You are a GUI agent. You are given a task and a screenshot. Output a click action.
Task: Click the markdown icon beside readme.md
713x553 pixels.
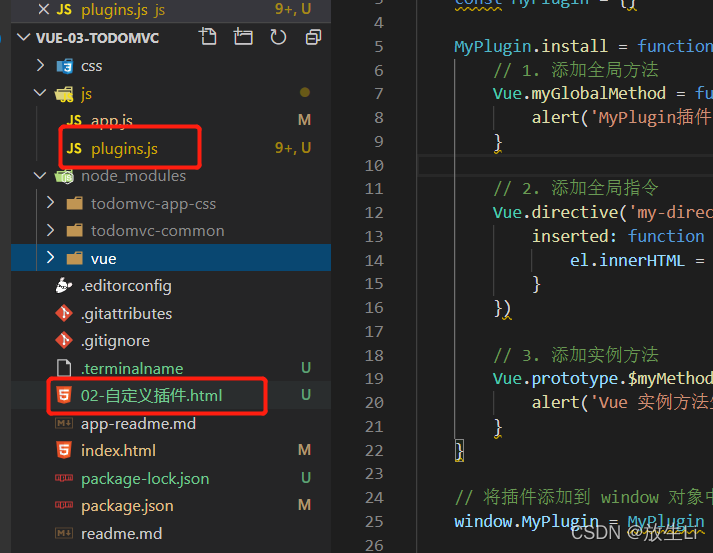(x=64, y=533)
